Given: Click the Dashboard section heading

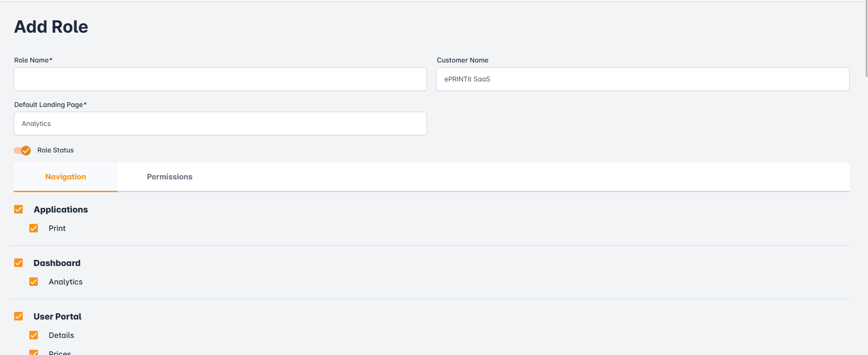Looking at the screenshot, I should point(57,263).
